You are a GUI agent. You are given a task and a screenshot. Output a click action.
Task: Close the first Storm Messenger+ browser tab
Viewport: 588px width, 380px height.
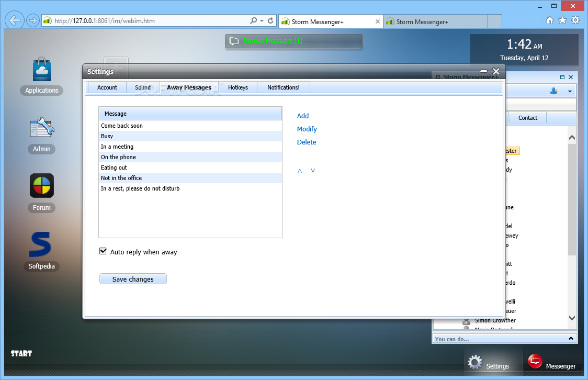point(377,22)
